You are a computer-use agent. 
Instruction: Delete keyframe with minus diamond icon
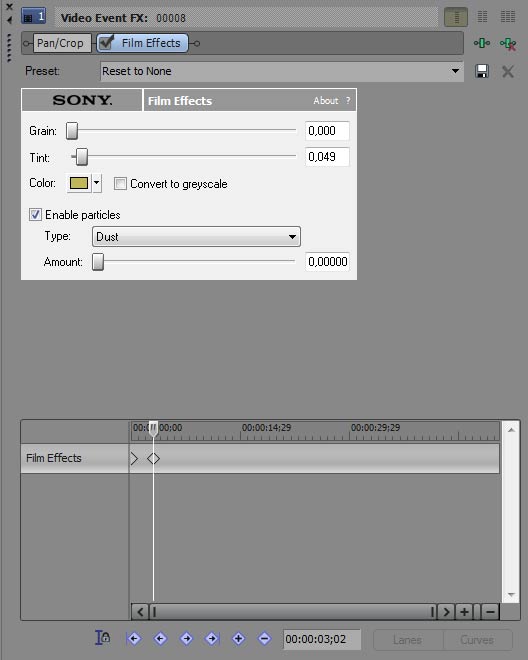pos(264,639)
